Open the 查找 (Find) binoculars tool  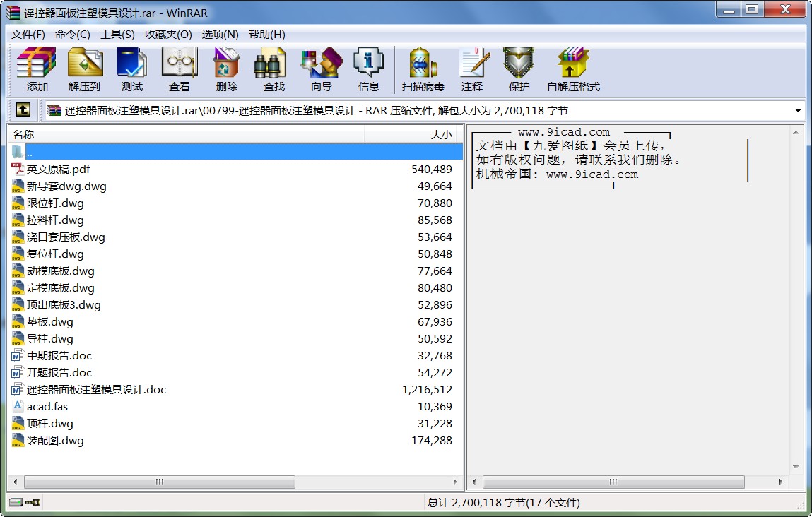point(274,69)
